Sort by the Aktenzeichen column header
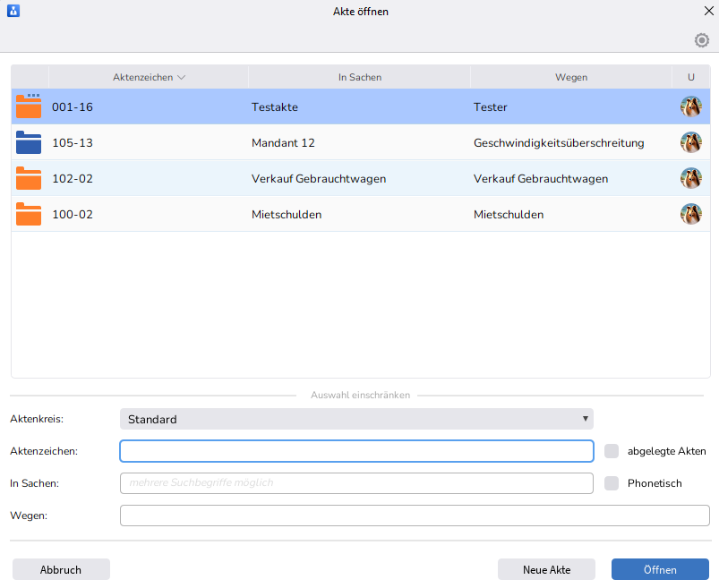 tap(149, 77)
